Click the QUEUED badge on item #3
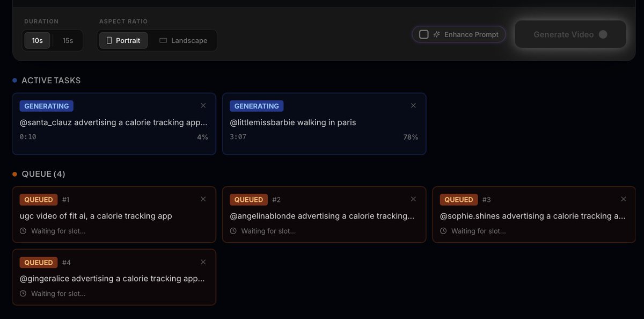This screenshot has width=644, height=319. coord(459,199)
